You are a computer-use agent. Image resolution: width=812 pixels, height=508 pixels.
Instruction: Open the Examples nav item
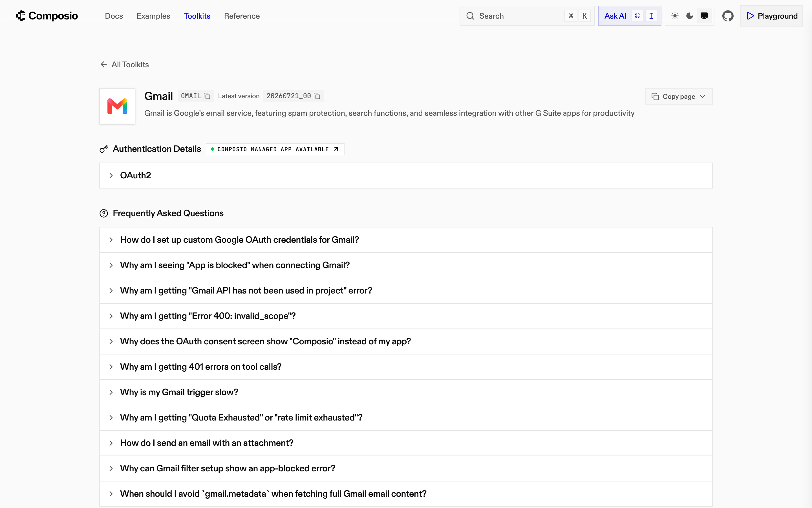(x=153, y=16)
